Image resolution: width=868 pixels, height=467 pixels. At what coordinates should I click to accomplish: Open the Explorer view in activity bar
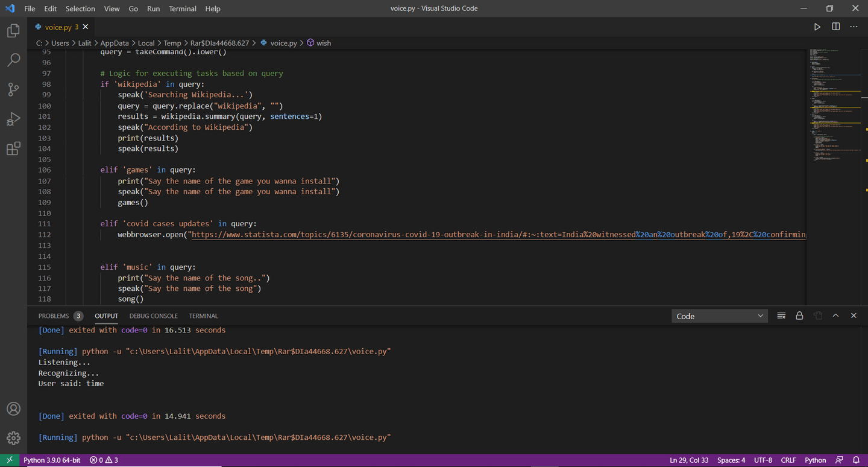tap(13, 31)
